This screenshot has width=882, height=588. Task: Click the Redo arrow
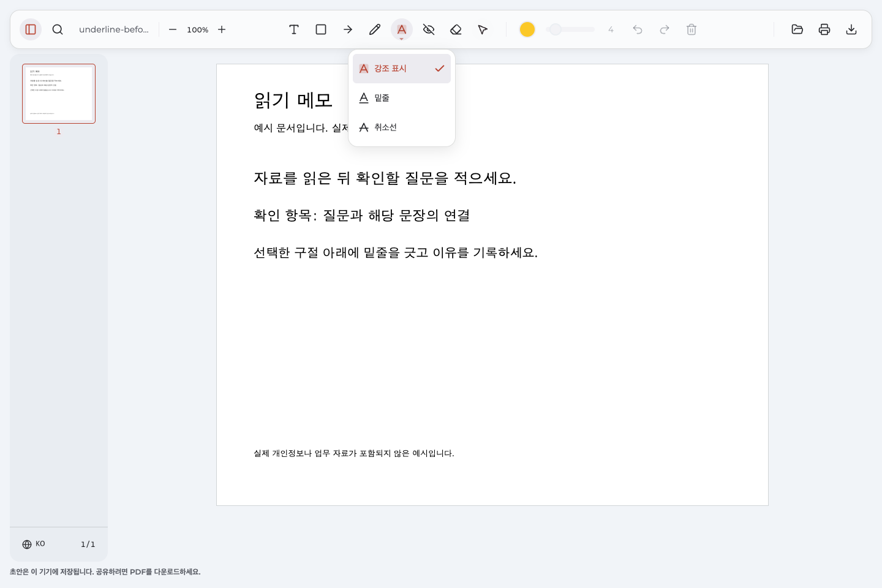click(665, 29)
